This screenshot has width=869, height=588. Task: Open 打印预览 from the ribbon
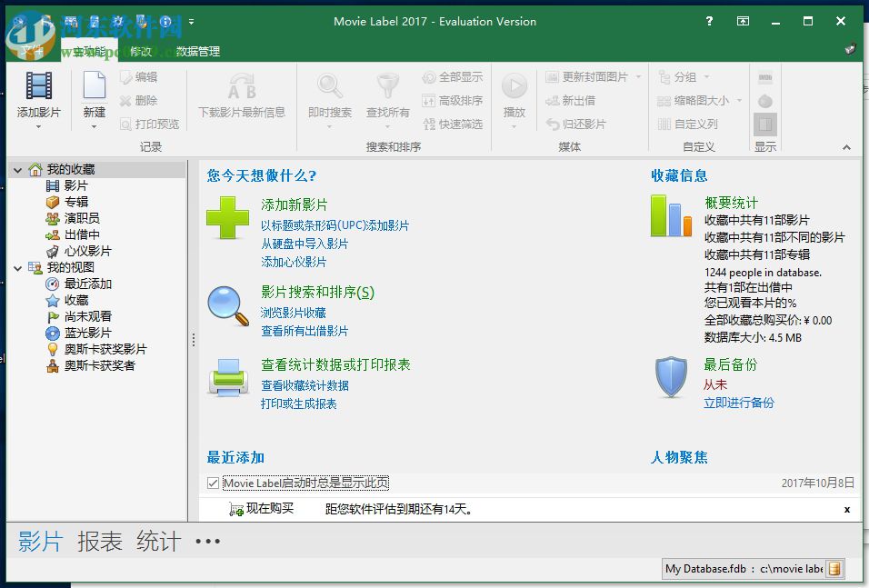pos(150,125)
